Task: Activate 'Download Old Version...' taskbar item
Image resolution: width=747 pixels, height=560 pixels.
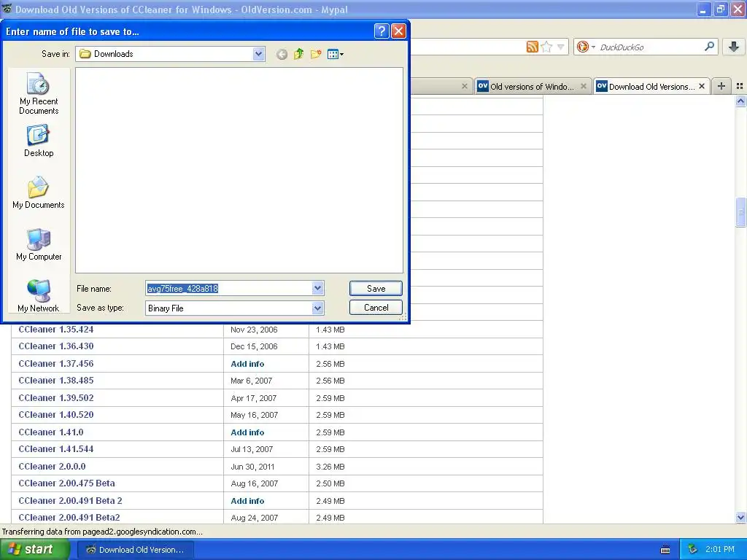Action: coord(135,550)
